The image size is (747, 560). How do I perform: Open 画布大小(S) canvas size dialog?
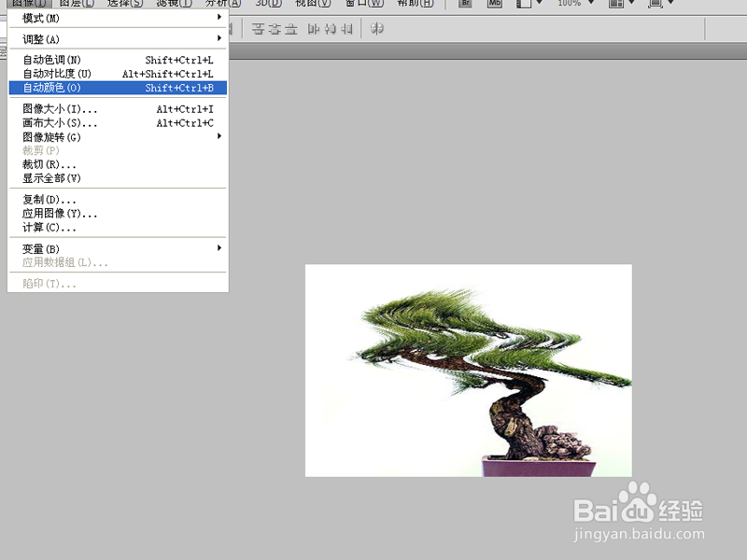118,123
